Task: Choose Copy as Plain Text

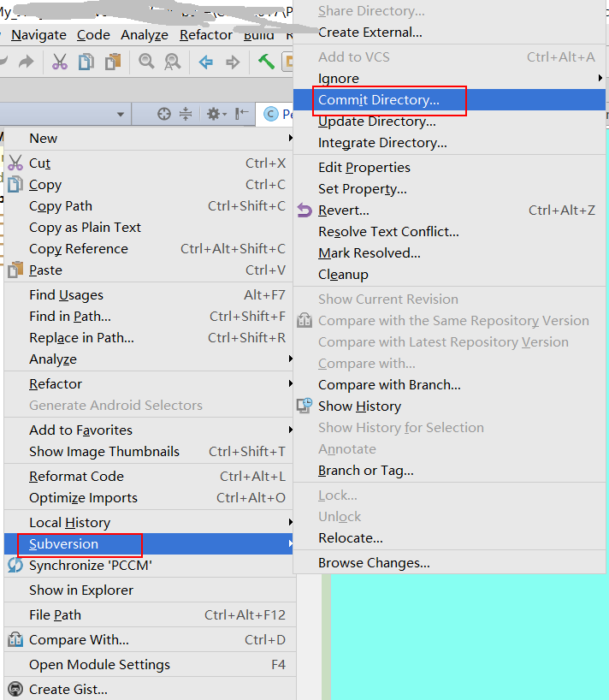Action: pos(149,228)
